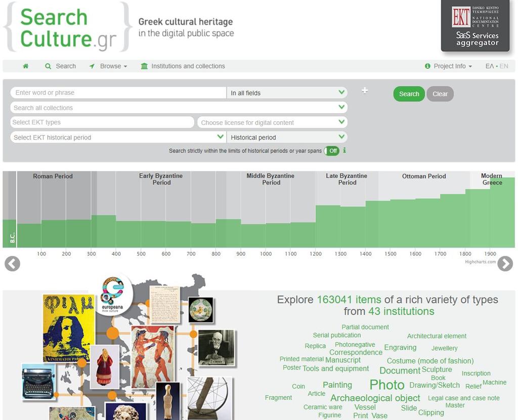The width and height of the screenshot is (518, 420).
Task: Expand the Browse menu
Action: (x=113, y=66)
